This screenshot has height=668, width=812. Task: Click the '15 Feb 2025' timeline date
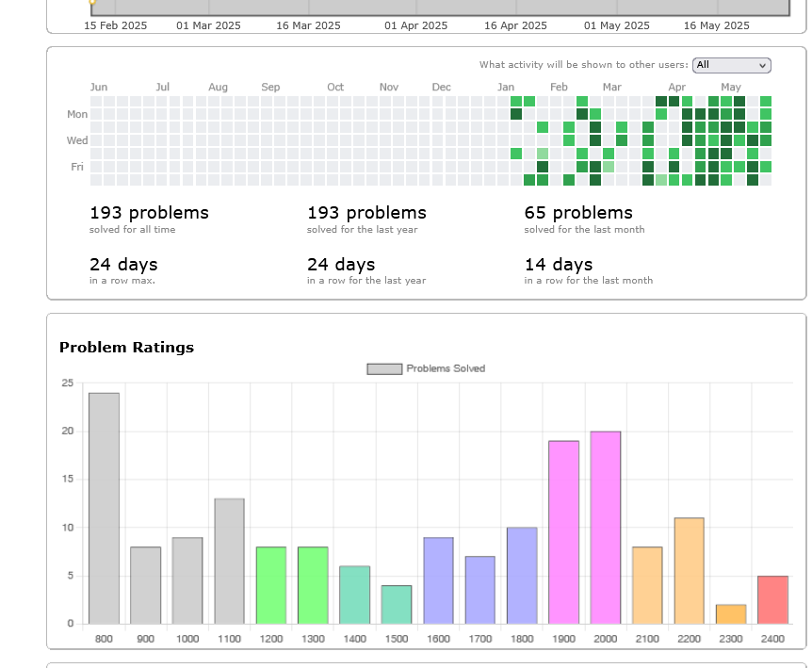click(116, 25)
